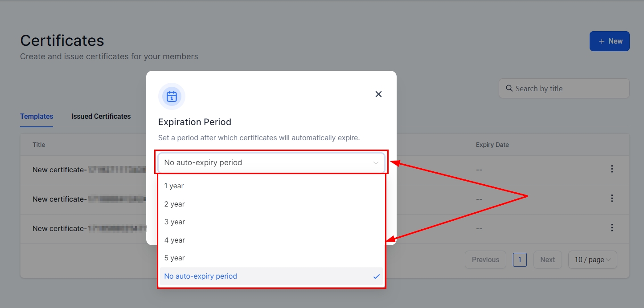Click the checkmark beside No auto-expiry period
The width and height of the screenshot is (644, 308).
tap(376, 276)
